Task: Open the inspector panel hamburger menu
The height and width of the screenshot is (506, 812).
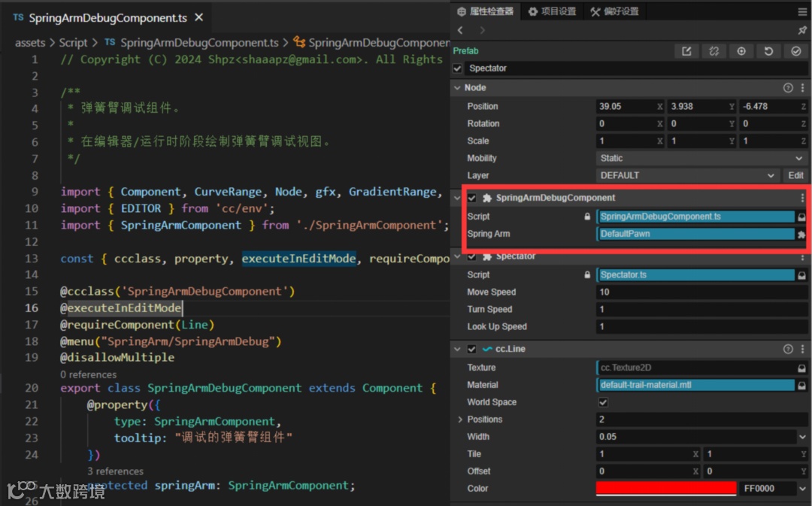Action: point(802,11)
